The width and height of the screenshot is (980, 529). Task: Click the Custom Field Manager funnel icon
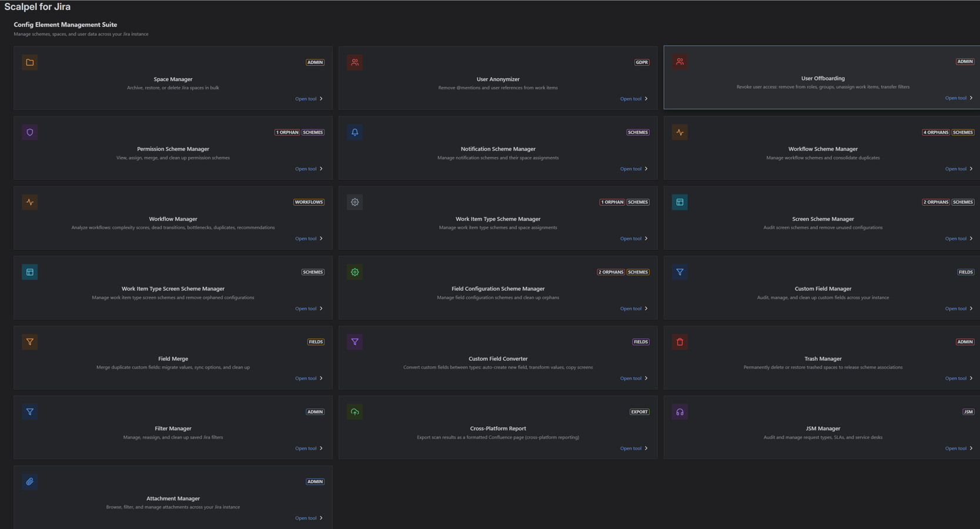click(x=680, y=272)
